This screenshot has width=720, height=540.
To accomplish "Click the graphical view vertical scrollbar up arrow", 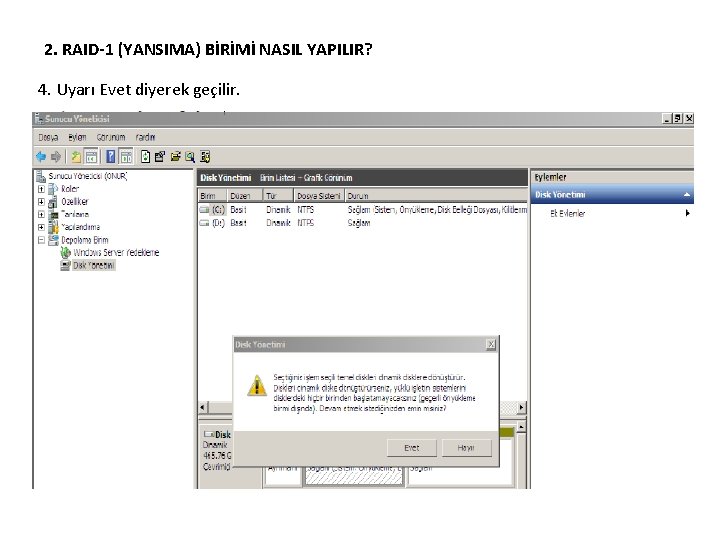I will (x=521, y=428).
